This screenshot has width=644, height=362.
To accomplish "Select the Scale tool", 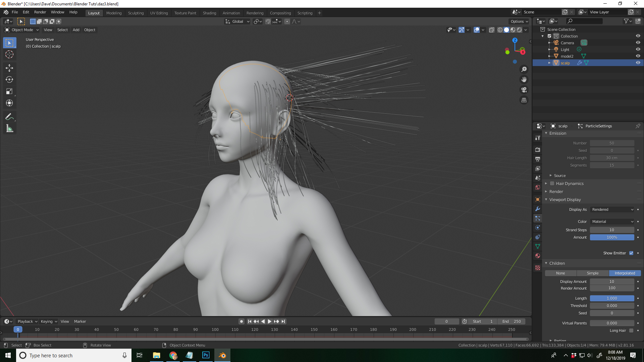I will click(9, 92).
